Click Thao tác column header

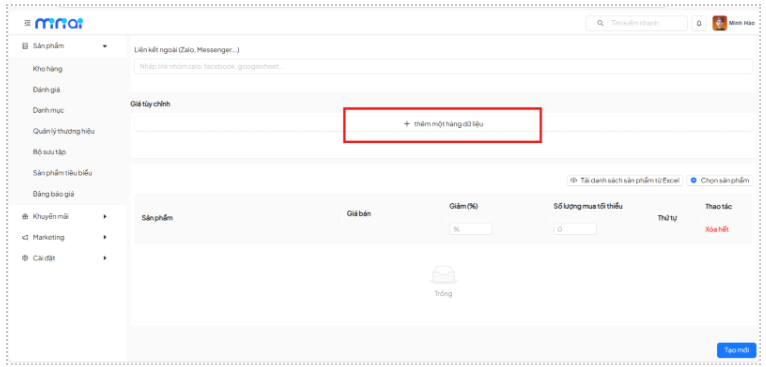(x=718, y=207)
